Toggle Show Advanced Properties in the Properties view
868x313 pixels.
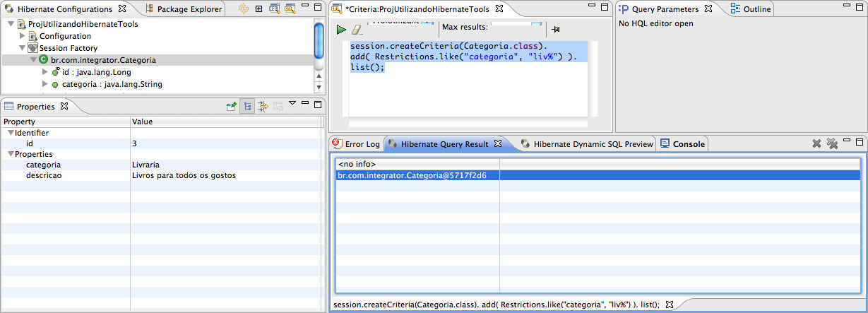pyautogui.click(x=263, y=107)
